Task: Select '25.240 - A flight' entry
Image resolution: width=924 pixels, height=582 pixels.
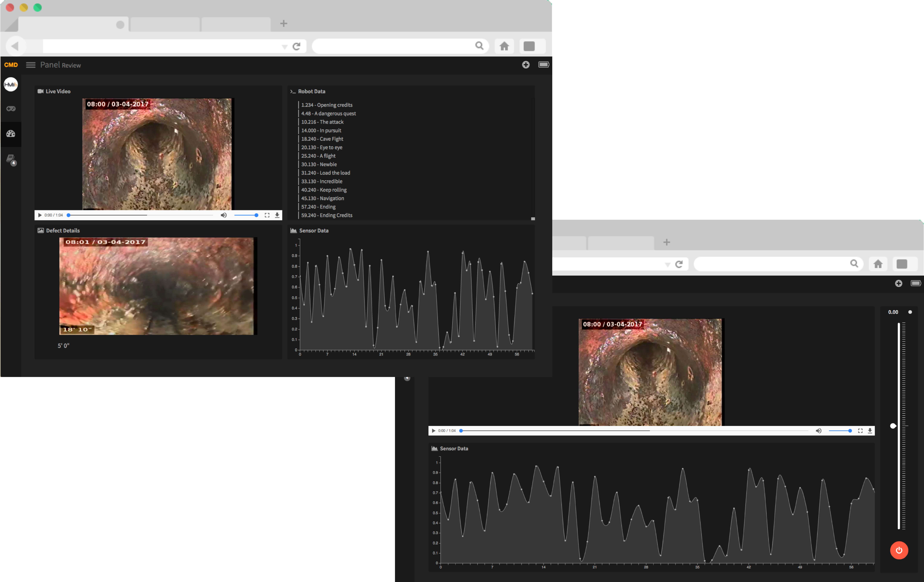Action: tap(318, 155)
